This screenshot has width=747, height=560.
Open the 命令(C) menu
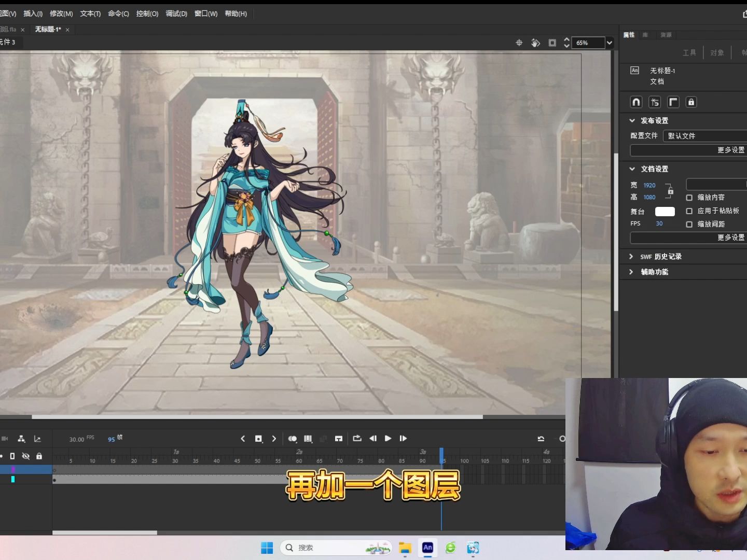(118, 13)
